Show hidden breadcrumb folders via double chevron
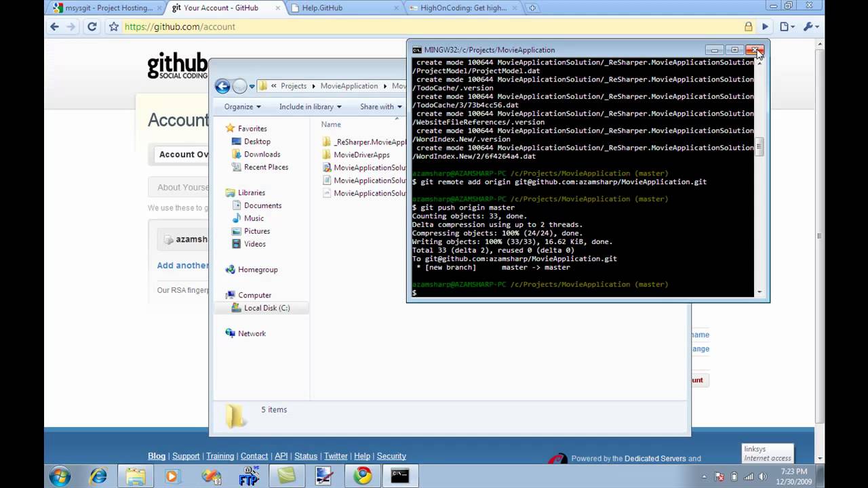868x488 pixels. (x=273, y=86)
